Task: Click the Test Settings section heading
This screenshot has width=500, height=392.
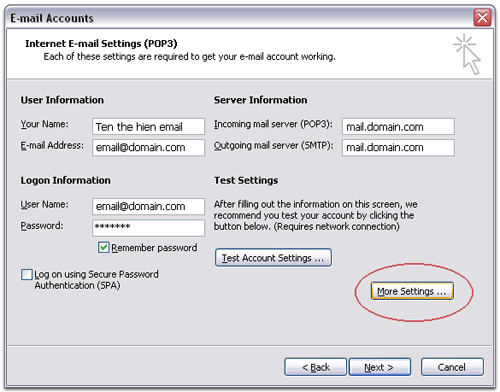Action: coord(246,180)
